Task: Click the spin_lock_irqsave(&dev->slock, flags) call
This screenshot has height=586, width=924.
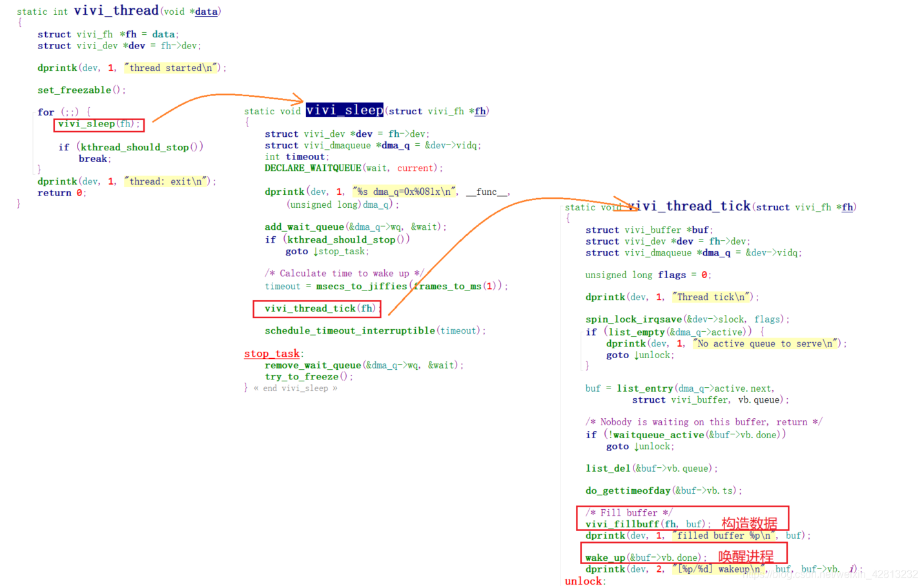Action: pyautogui.click(x=687, y=319)
